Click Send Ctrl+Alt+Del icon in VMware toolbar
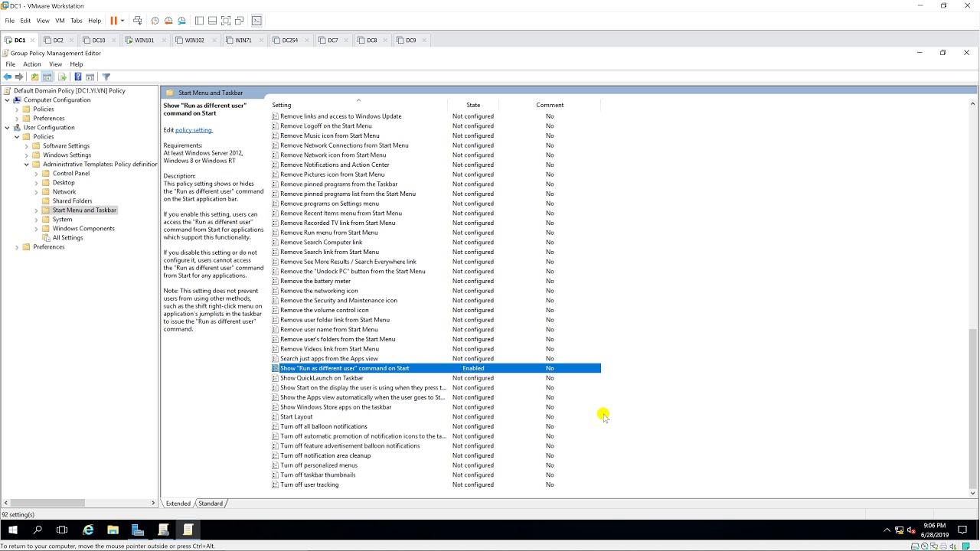The height and width of the screenshot is (551, 980). coord(137,21)
